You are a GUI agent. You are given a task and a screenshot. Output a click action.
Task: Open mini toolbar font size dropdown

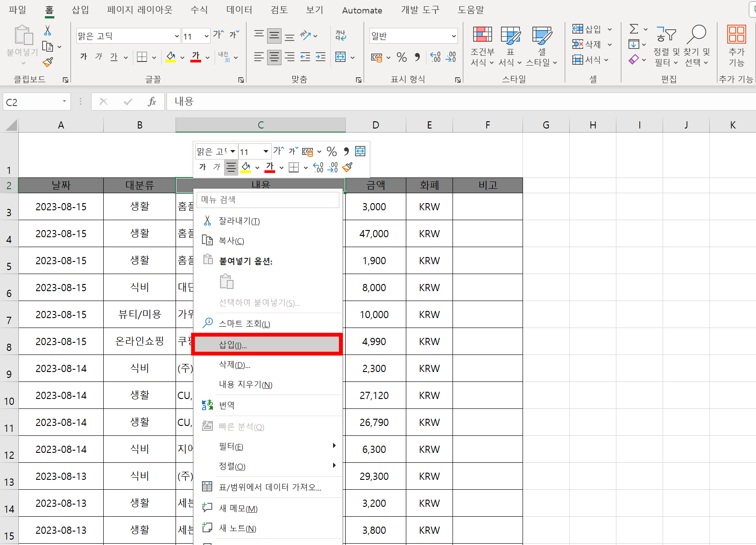(x=266, y=151)
